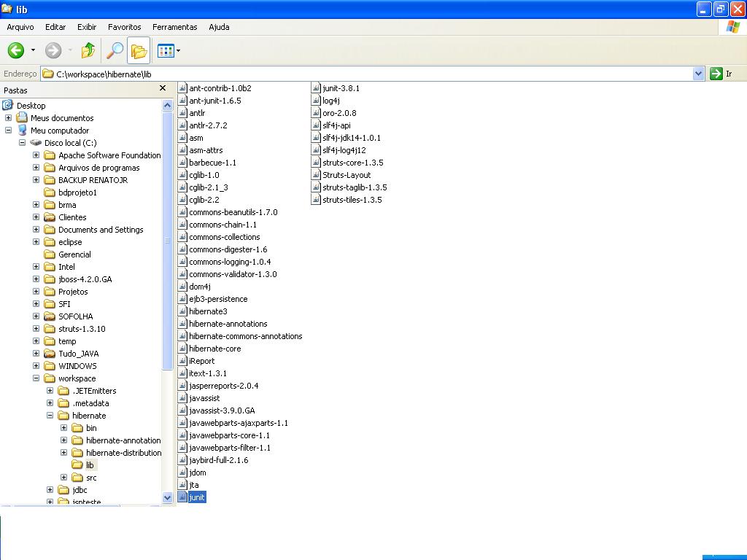Image resolution: width=747 pixels, height=560 pixels.
Task: Click the hibernate3 jar icon
Action: click(182, 311)
